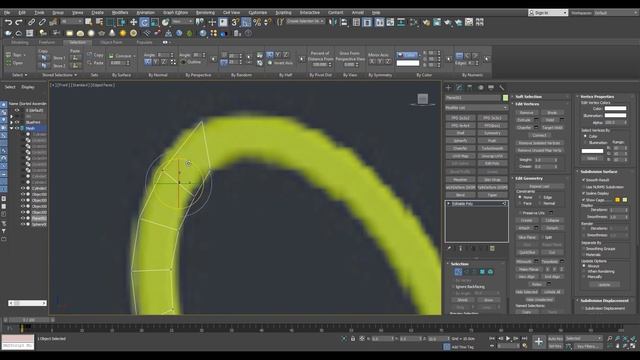The height and width of the screenshot is (360, 640).
Task: Click the Edit Vertex Colors Color swatch
Action: [x=615, y=109]
